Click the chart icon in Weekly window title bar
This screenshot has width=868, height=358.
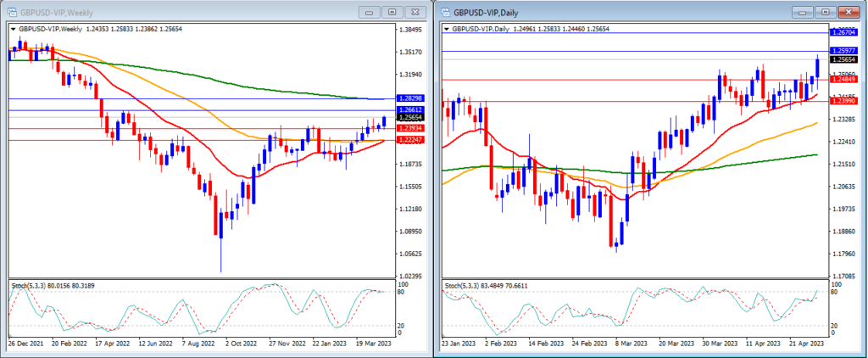pyautogui.click(x=12, y=12)
